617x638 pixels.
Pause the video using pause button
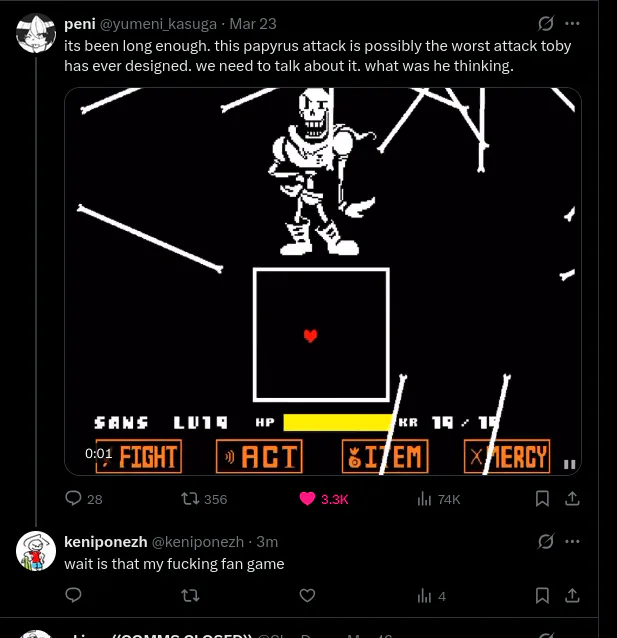click(x=569, y=464)
